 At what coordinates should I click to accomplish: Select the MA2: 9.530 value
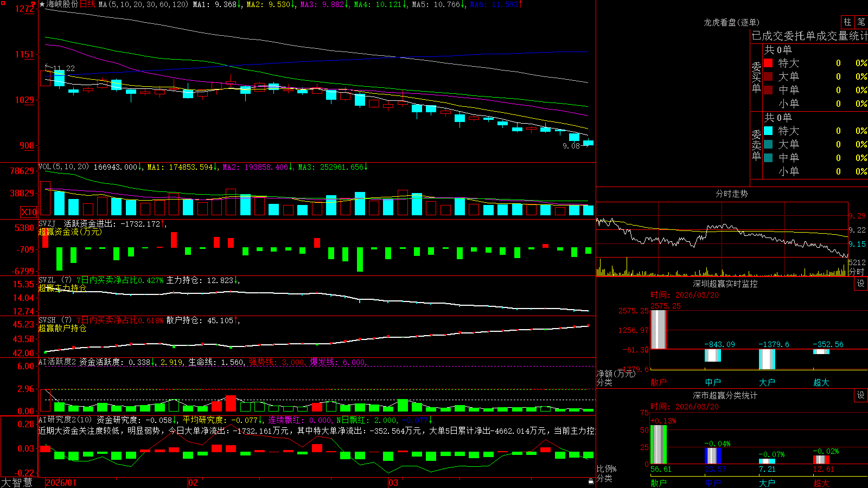pos(271,4)
